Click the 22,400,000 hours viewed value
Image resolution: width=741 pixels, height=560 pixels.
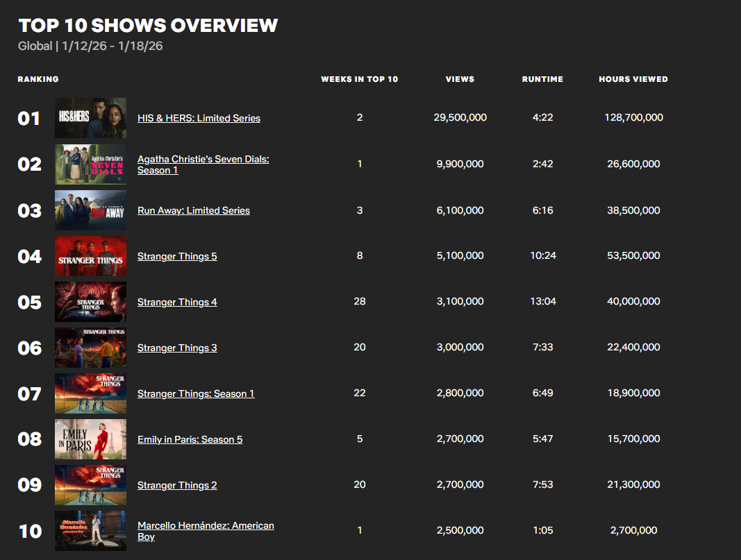click(x=634, y=347)
